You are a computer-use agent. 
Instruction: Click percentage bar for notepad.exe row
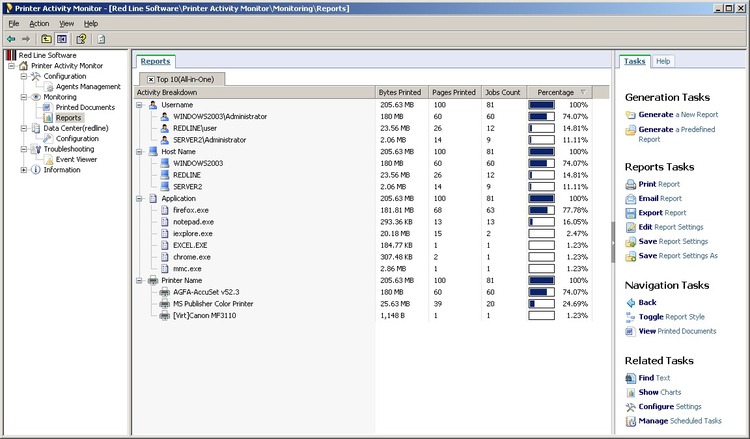point(541,222)
